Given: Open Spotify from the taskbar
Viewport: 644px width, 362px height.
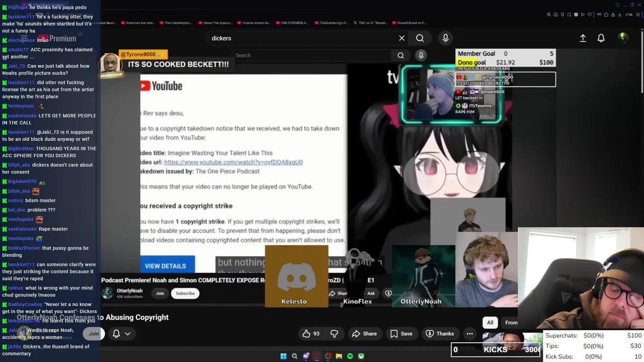Looking at the screenshot, I should 350,356.
